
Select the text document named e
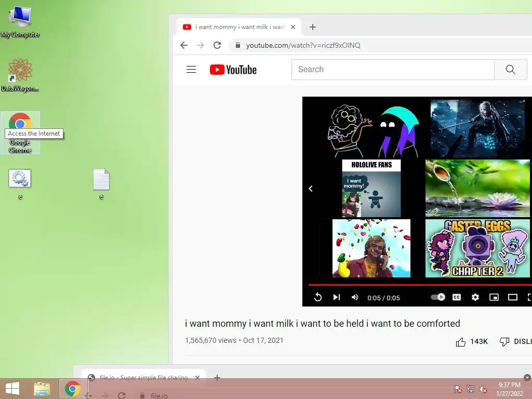coord(101,183)
